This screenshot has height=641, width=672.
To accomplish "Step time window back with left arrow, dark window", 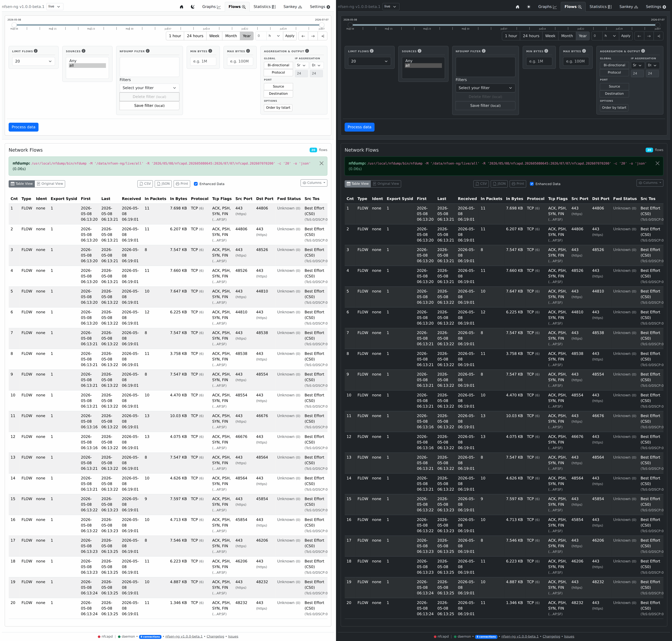I will (x=639, y=36).
